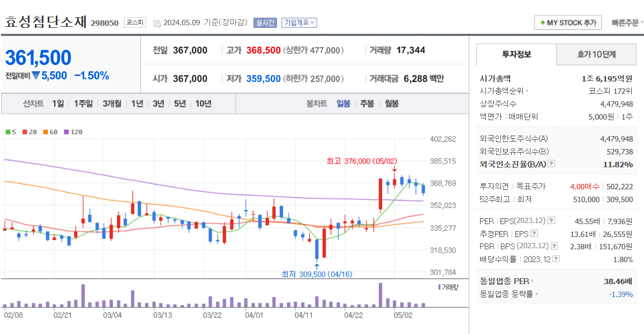Click the help icon next to PBR BPS(2023.12)
The height and width of the screenshot is (334, 644).
coord(553,246)
